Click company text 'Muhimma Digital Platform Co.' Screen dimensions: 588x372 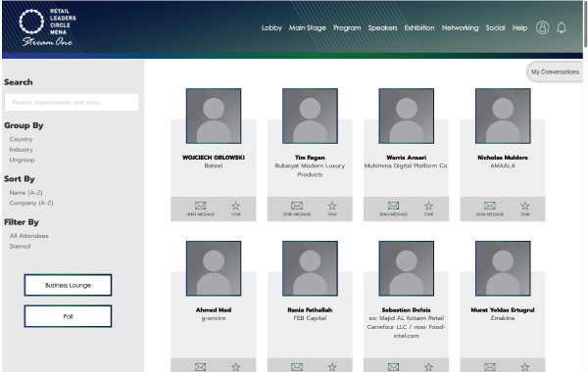click(x=406, y=165)
